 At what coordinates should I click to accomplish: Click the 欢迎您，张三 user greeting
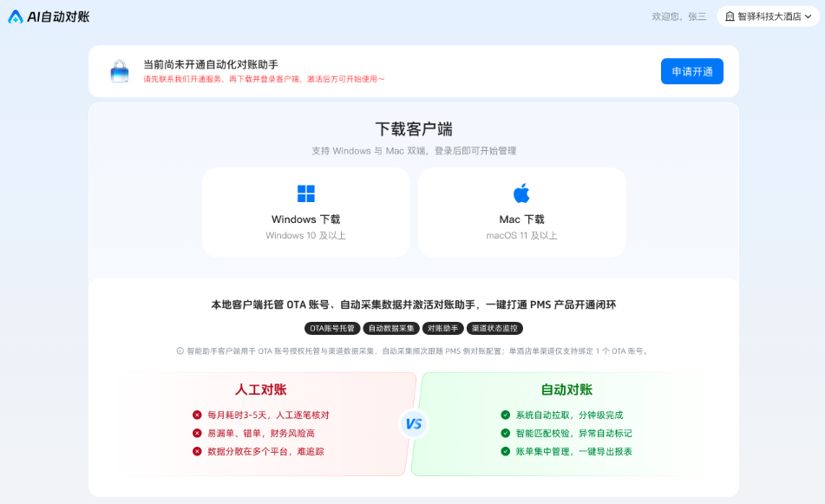[678, 16]
